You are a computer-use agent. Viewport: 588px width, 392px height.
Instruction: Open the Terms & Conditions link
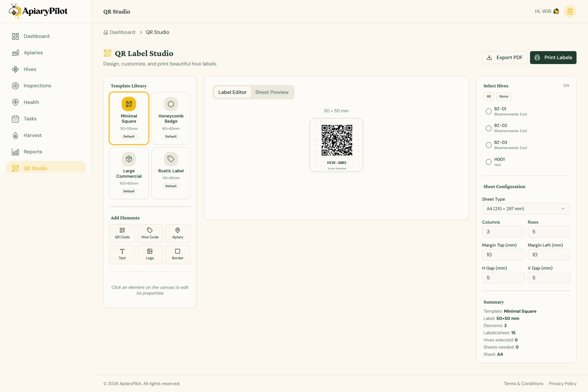click(x=523, y=384)
